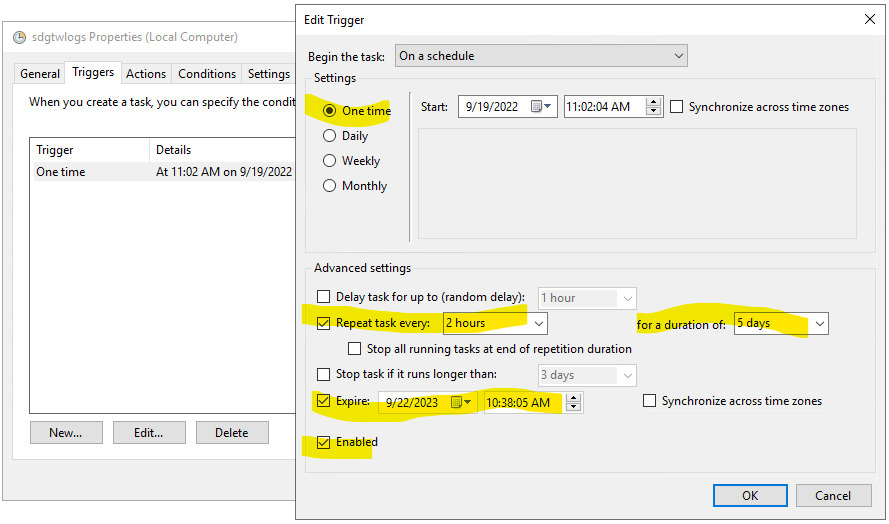Close the Edit Trigger dialog
Image resolution: width=889 pixels, height=524 pixels.
click(x=868, y=18)
